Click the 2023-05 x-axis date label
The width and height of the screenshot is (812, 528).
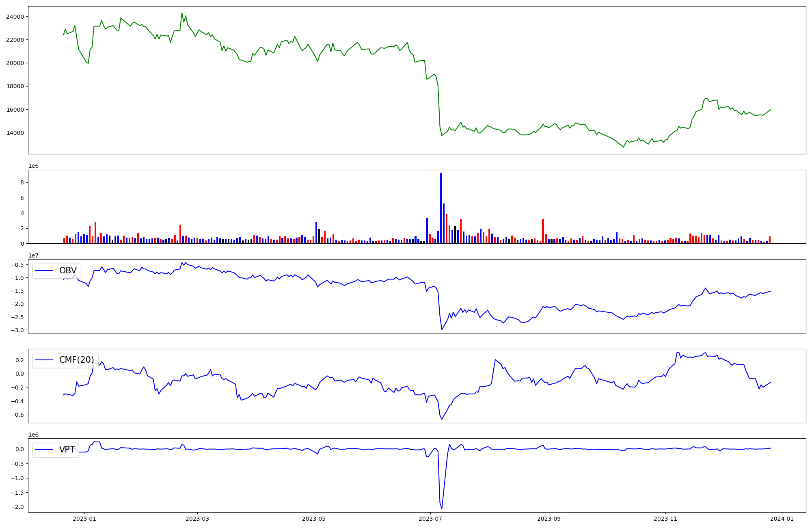click(314, 519)
